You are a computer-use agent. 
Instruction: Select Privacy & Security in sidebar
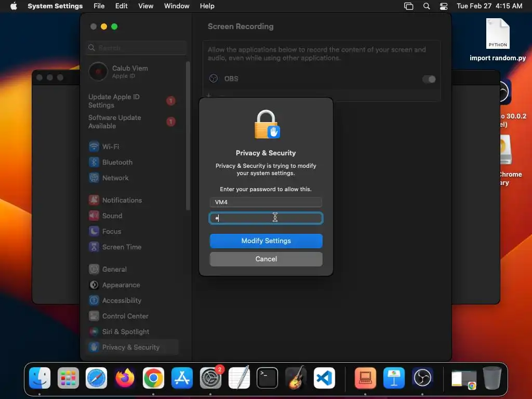point(132,348)
